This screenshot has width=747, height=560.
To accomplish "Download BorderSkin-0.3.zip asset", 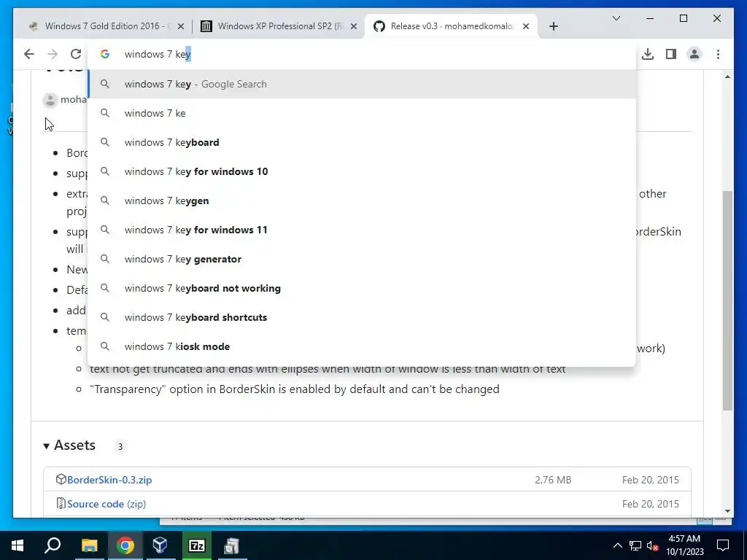I will 109,480.
